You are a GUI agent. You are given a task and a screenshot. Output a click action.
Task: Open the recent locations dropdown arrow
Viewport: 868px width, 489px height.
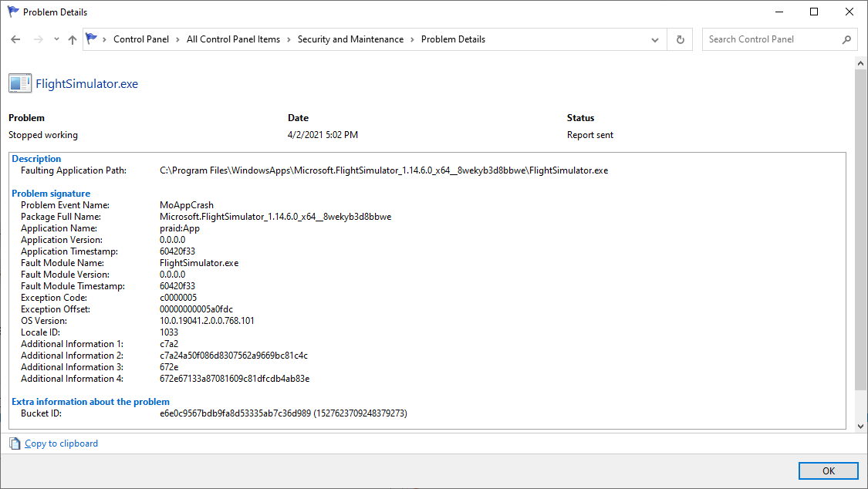pyautogui.click(x=56, y=39)
